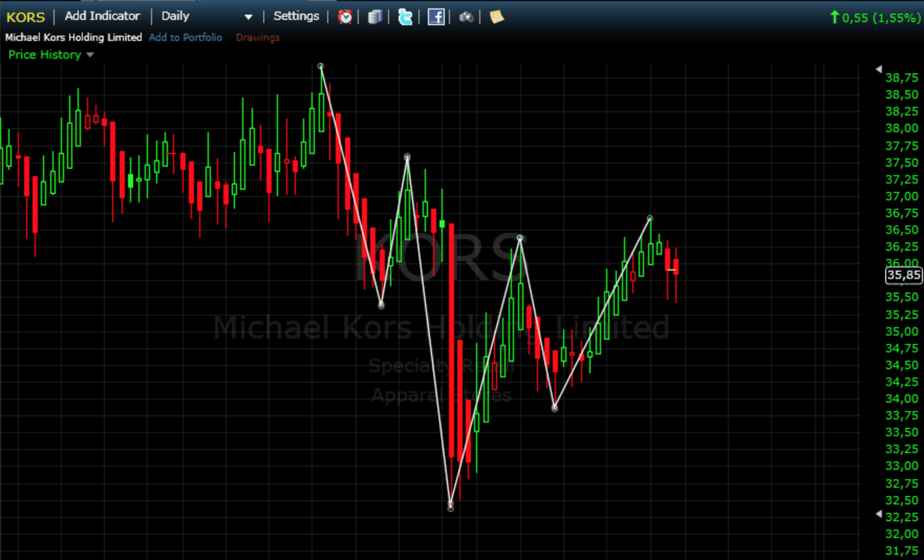Click the 32,00 price axis label
Screen dimensions: 924x560
coord(902,534)
